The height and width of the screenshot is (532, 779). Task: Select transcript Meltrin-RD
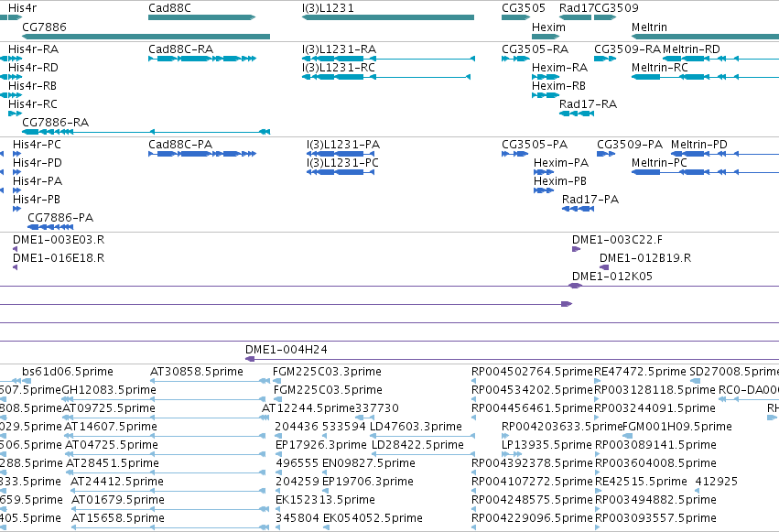point(691,49)
